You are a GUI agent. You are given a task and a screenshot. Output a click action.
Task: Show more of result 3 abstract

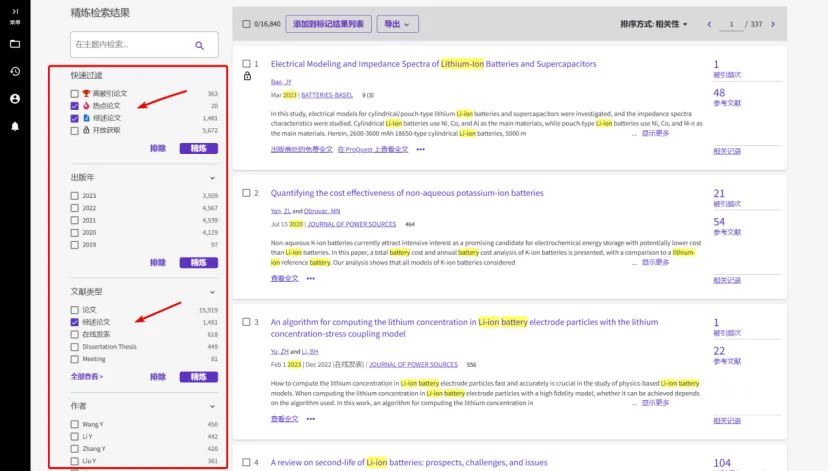point(656,403)
